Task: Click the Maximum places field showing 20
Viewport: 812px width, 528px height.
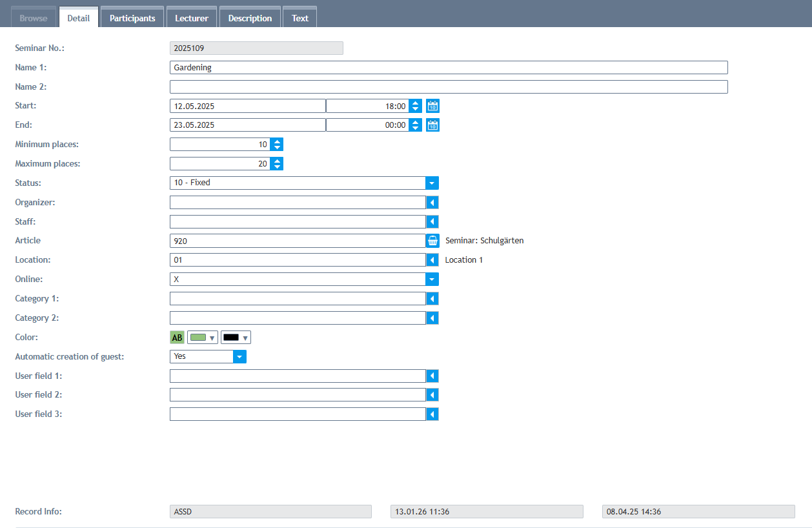Action: pos(220,164)
